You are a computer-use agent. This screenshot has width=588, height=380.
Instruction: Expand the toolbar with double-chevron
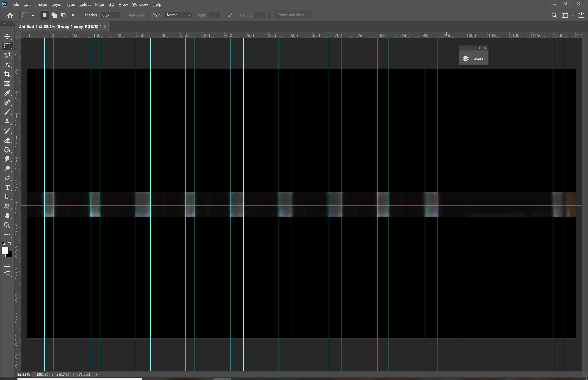(x=3, y=23)
